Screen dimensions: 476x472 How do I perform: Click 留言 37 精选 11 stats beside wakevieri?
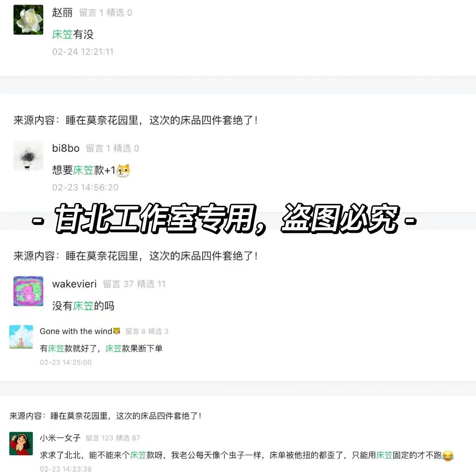134,284
